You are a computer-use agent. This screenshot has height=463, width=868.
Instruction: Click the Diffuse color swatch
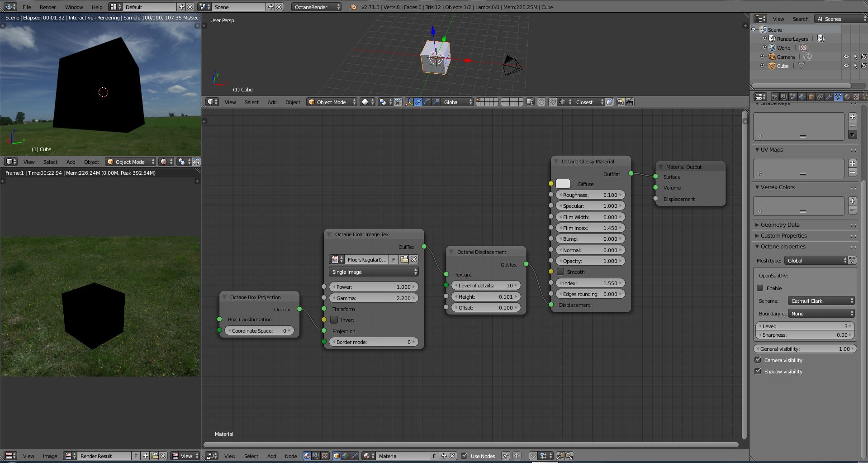coord(563,184)
